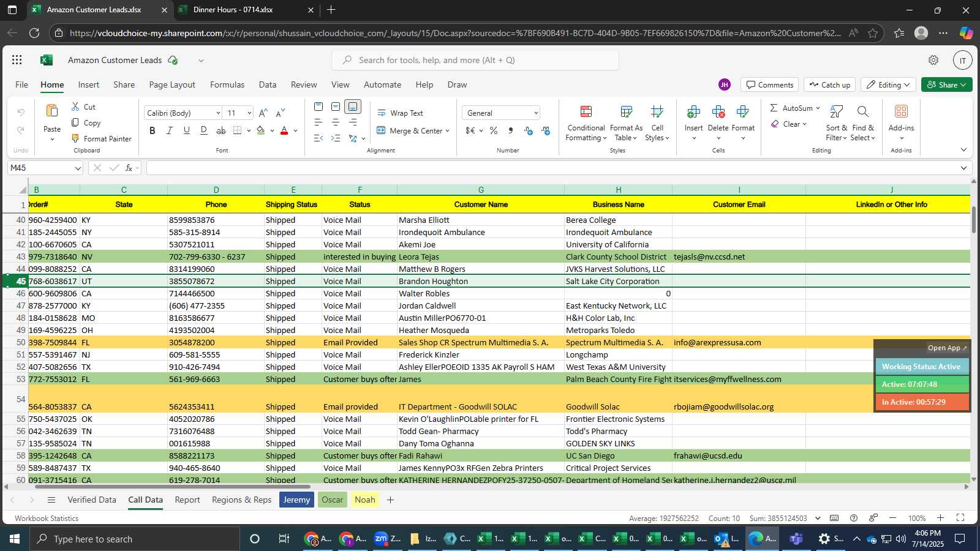This screenshot has width=980, height=551.
Task: Click the Bold formatting icon
Action: (x=153, y=130)
